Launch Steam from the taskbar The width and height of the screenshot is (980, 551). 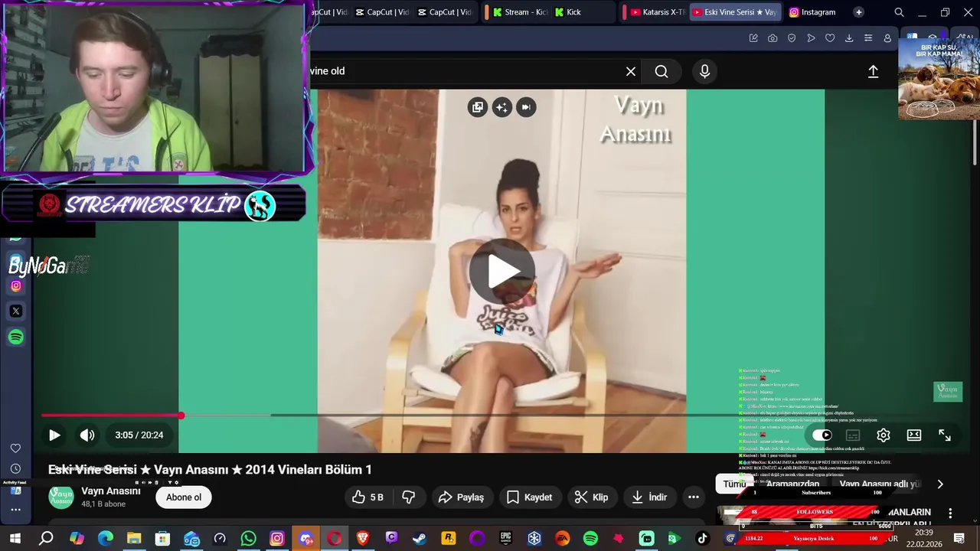(x=420, y=539)
